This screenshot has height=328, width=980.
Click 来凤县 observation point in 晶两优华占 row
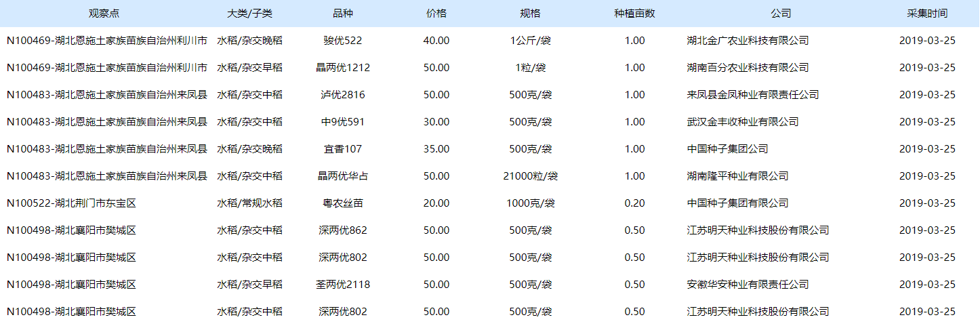click(x=106, y=176)
